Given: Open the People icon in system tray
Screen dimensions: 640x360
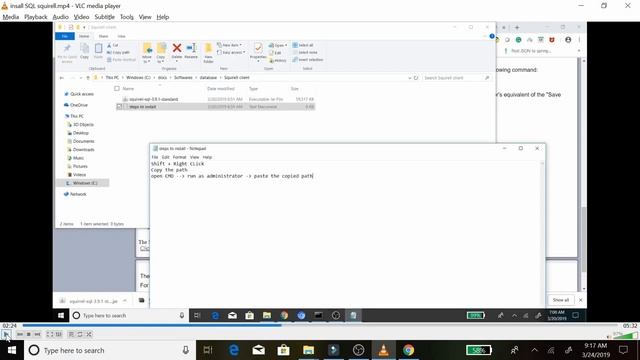Looking at the screenshot, I should click(515, 350).
